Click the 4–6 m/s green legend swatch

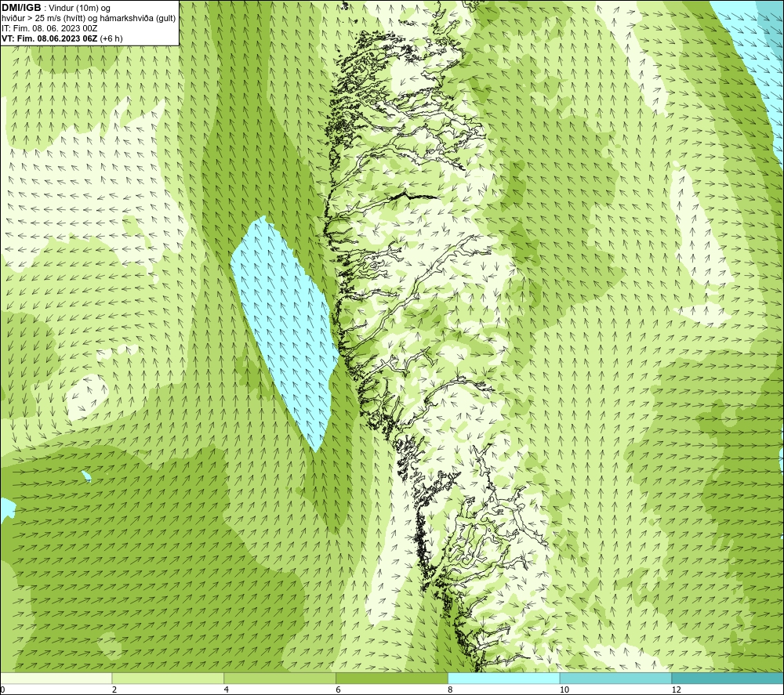[280, 678]
